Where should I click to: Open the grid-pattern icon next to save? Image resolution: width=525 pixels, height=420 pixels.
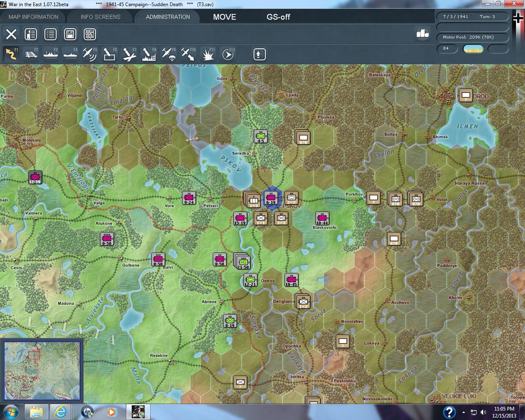[x=90, y=34]
